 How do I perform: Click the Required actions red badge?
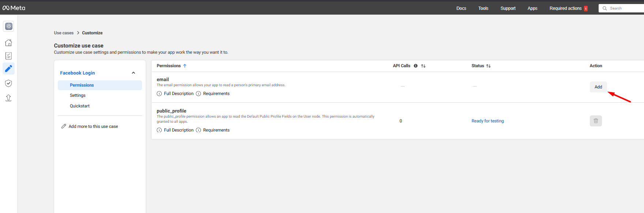point(586,9)
